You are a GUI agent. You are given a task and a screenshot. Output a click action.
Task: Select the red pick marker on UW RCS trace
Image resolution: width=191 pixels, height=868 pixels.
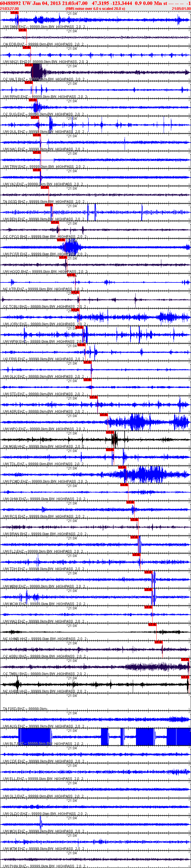[130, 502]
